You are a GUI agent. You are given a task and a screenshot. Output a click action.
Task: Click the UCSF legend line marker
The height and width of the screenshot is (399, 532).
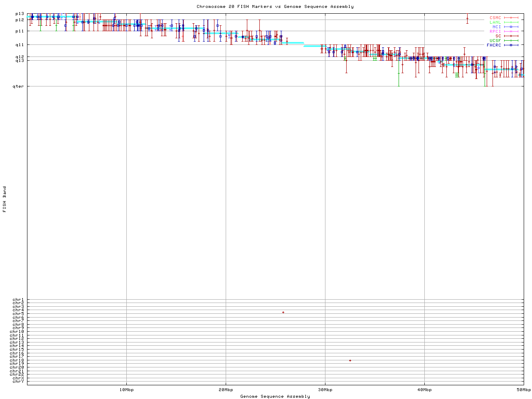point(511,41)
